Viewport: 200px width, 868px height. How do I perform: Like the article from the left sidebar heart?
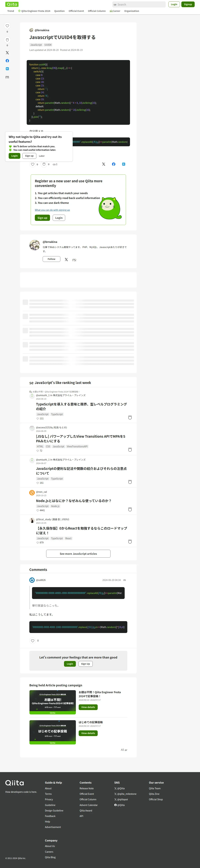point(7,26)
